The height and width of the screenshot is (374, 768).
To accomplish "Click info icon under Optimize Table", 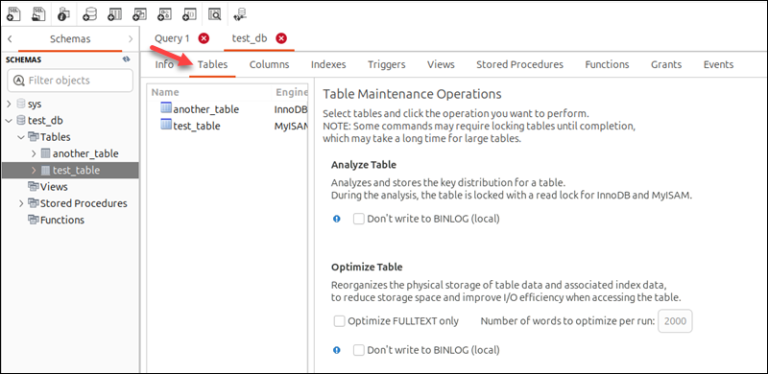I will point(336,350).
